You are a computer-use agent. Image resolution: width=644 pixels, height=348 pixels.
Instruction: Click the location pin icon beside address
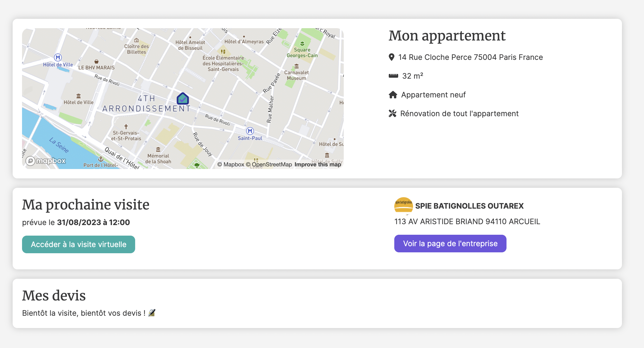coord(391,57)
